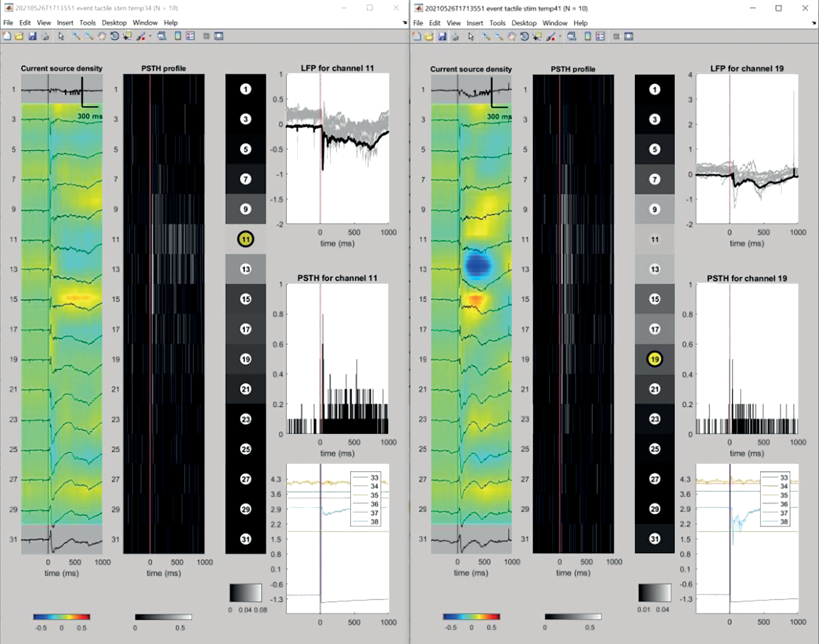
Task: Select the Edit Plot arrow in left window
Action: click(x=61, y=36)
